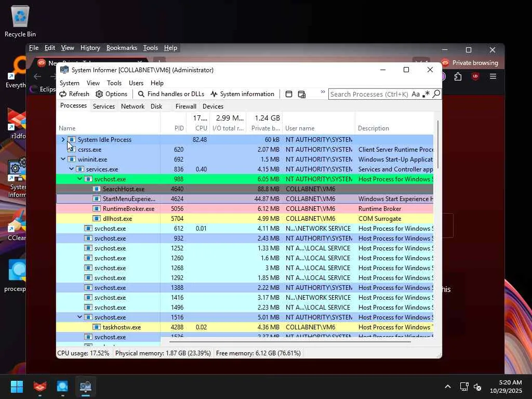Click svchost.exe PID 1416 icon
The height and width of the screenshot is (399, 532).
88,297
